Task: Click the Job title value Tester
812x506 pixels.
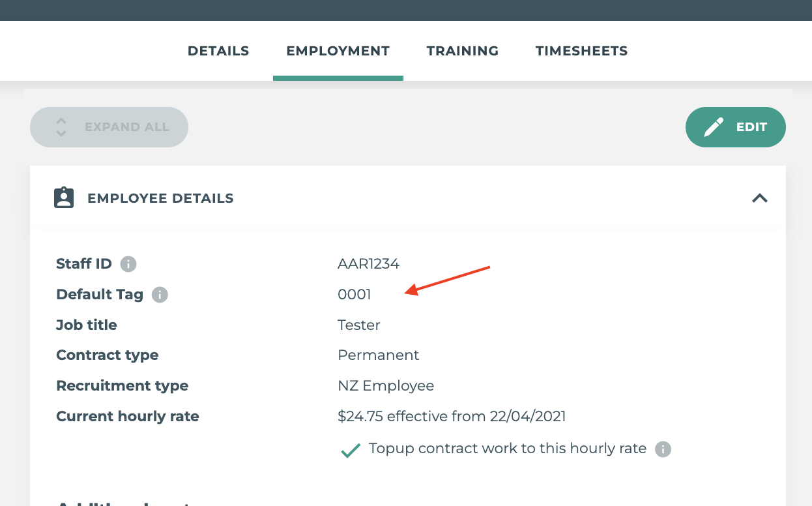Action: [359, 325]
